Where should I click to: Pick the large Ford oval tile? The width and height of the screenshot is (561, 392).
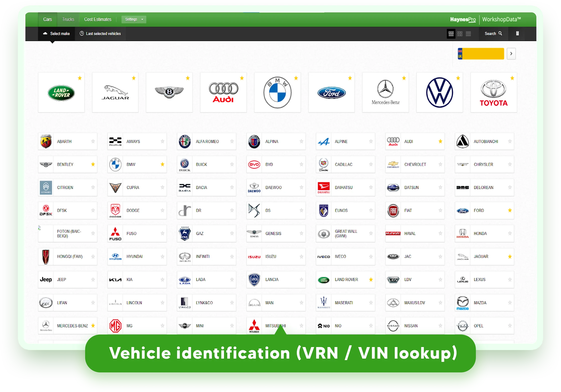331,93
